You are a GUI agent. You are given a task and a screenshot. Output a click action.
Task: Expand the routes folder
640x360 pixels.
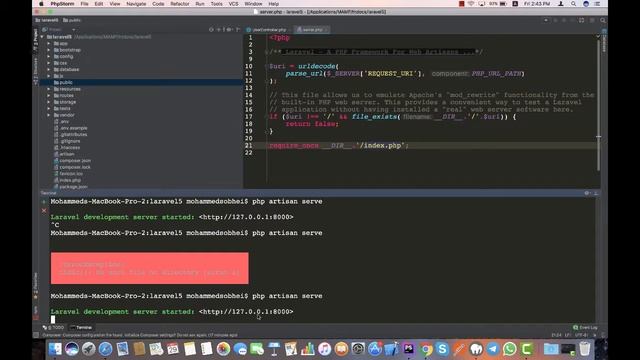coord(49,96)
